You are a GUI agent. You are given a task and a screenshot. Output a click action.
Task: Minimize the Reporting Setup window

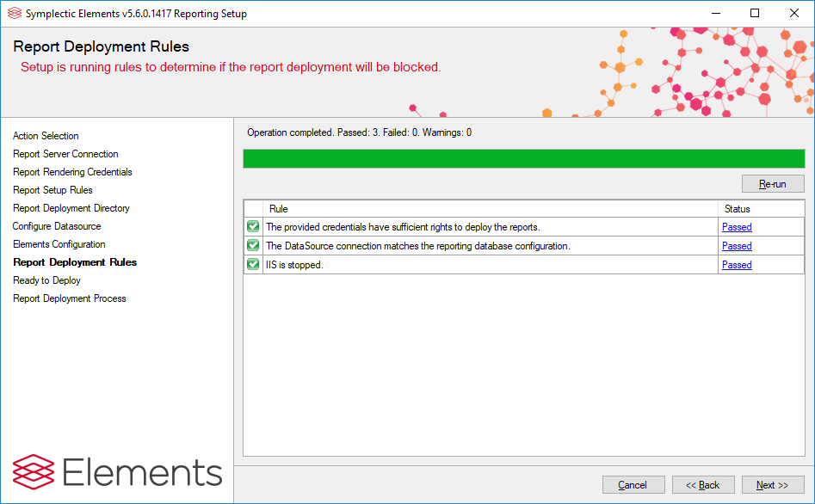click(716, 13)
